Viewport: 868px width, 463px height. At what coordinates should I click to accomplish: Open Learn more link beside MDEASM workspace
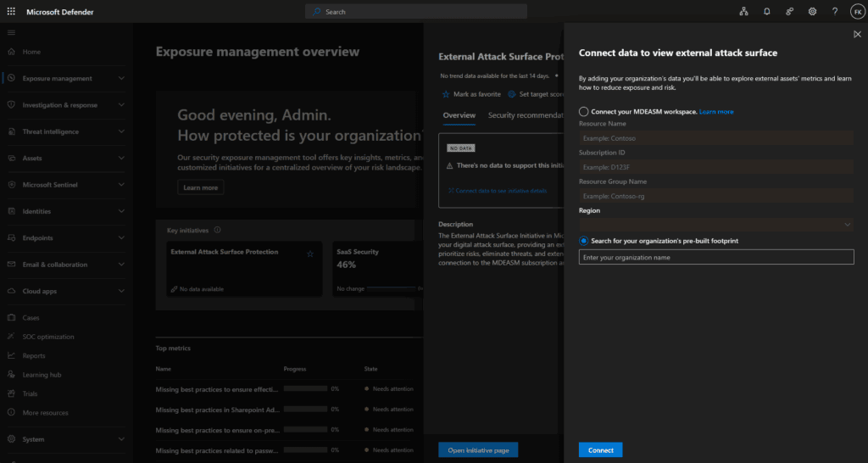point(716,111)
